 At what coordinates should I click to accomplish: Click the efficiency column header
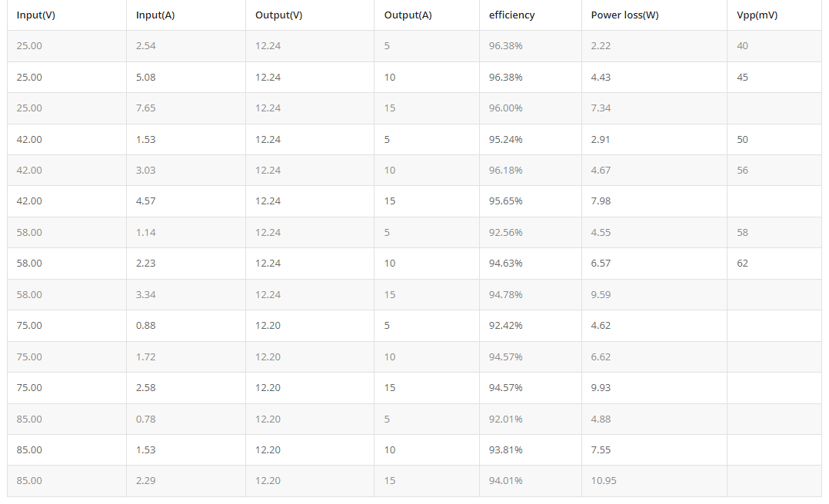[511, 15]
